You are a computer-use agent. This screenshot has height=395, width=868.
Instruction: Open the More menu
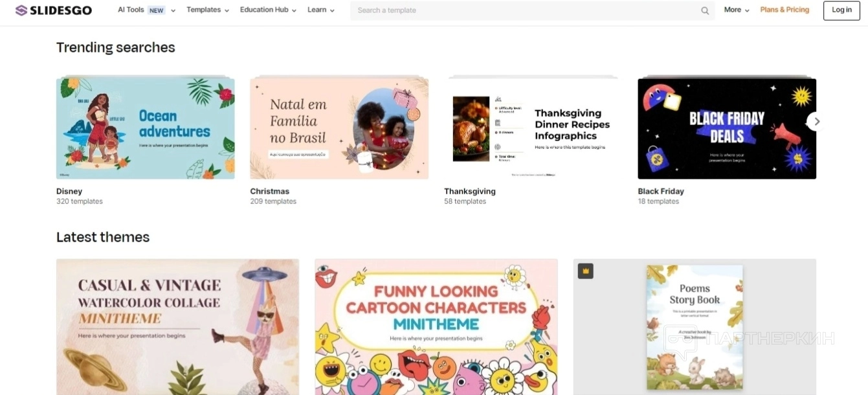point(737,10)
